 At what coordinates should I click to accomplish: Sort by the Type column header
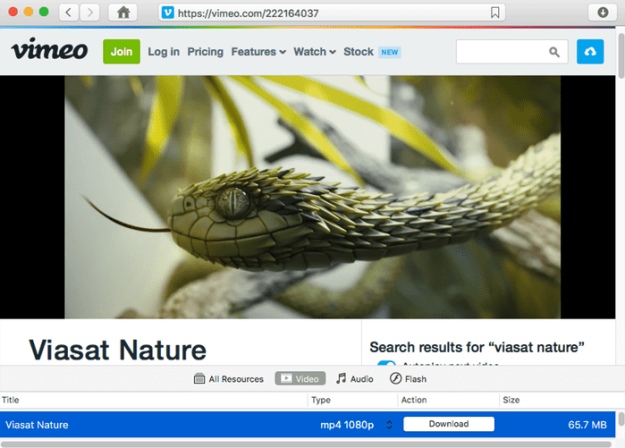(352, 400)
